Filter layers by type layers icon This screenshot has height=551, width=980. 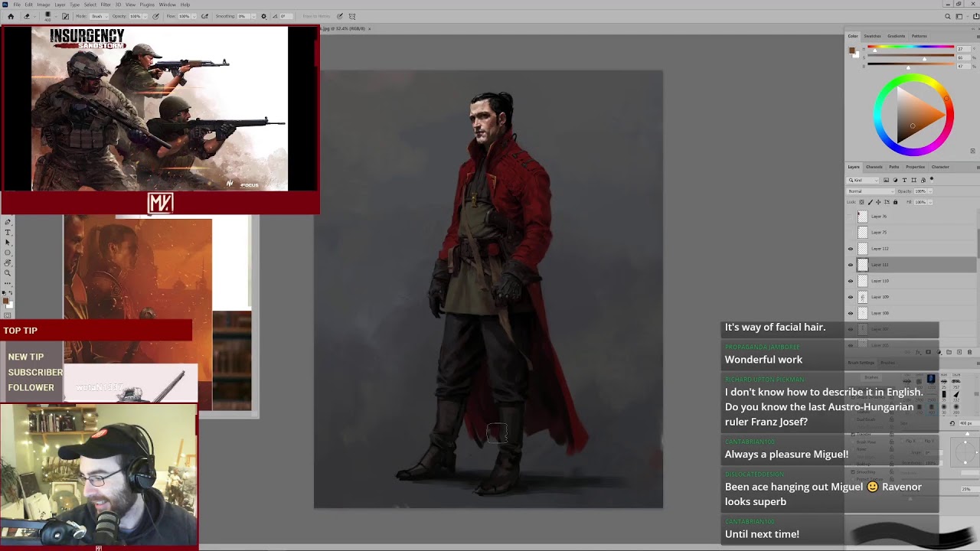pos(904,180)
